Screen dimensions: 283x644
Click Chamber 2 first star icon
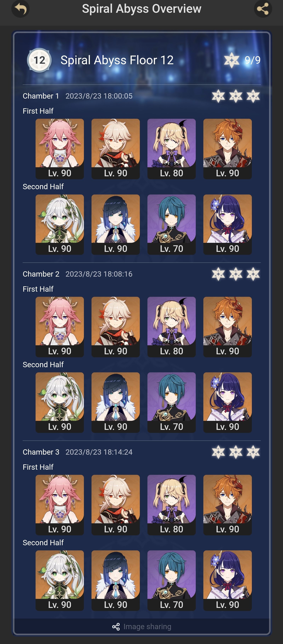point(218,274)
